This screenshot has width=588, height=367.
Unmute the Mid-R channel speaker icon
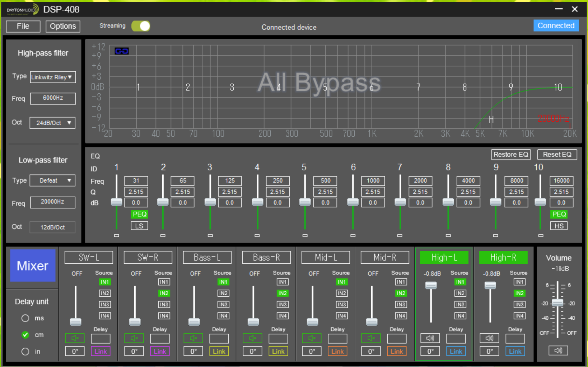[371, 338]
